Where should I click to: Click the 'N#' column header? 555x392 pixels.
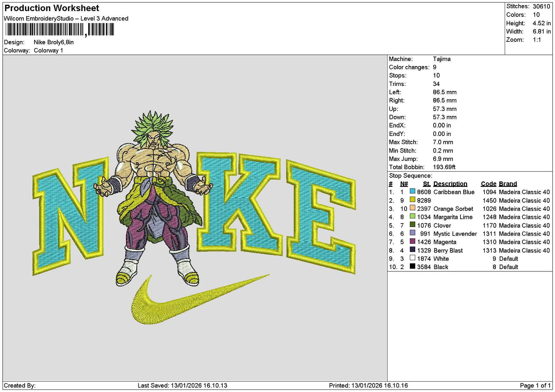(404, 184)
